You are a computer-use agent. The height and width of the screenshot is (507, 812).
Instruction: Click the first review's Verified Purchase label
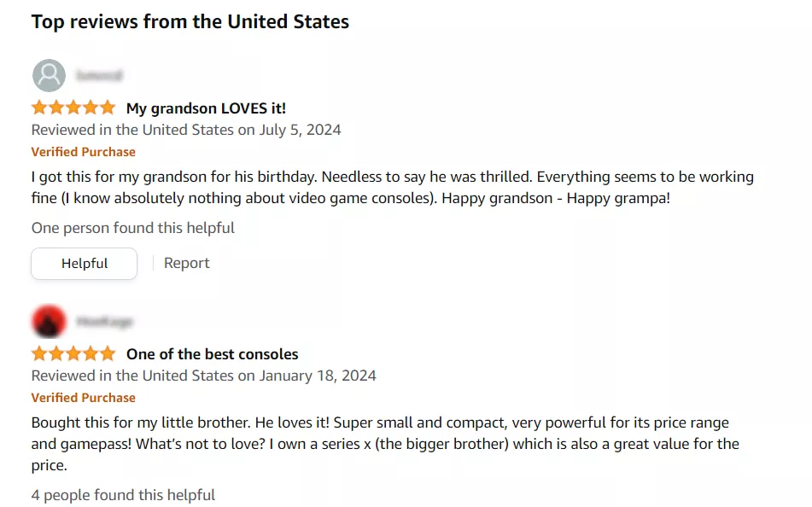point(84,152)
